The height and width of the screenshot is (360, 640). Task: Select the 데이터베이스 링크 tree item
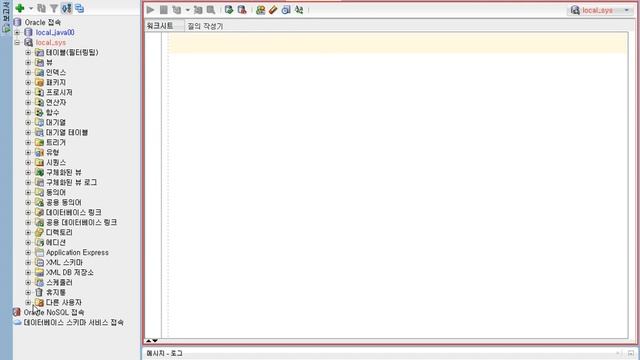click(x=73, y=212)
